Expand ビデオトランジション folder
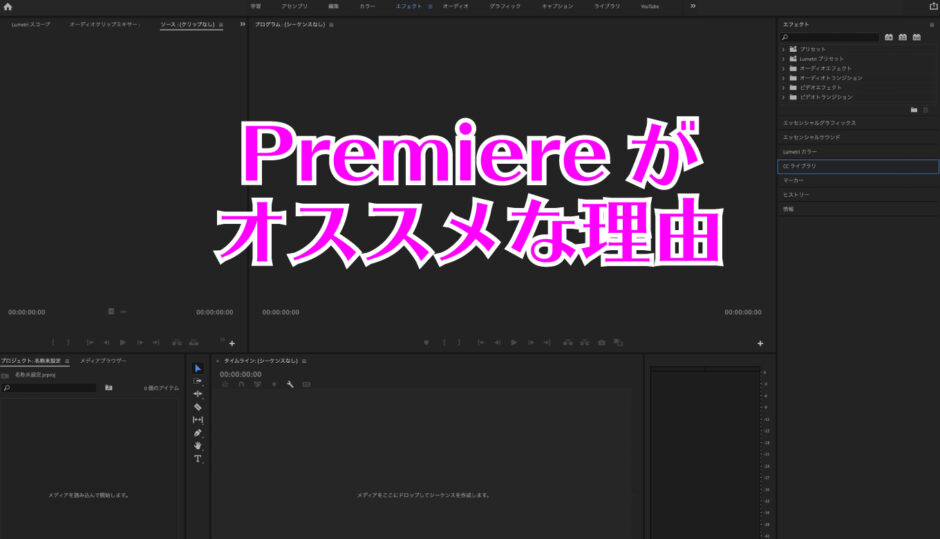 [784, 97]
